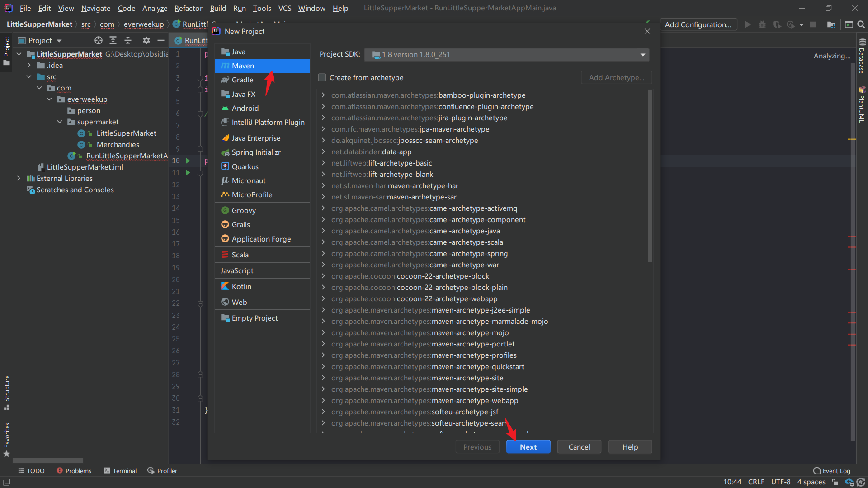Enable Create from archetype checkbox
Image resolution: width=868 pixels, height=488 pixels.
click(x=322, y=77)
